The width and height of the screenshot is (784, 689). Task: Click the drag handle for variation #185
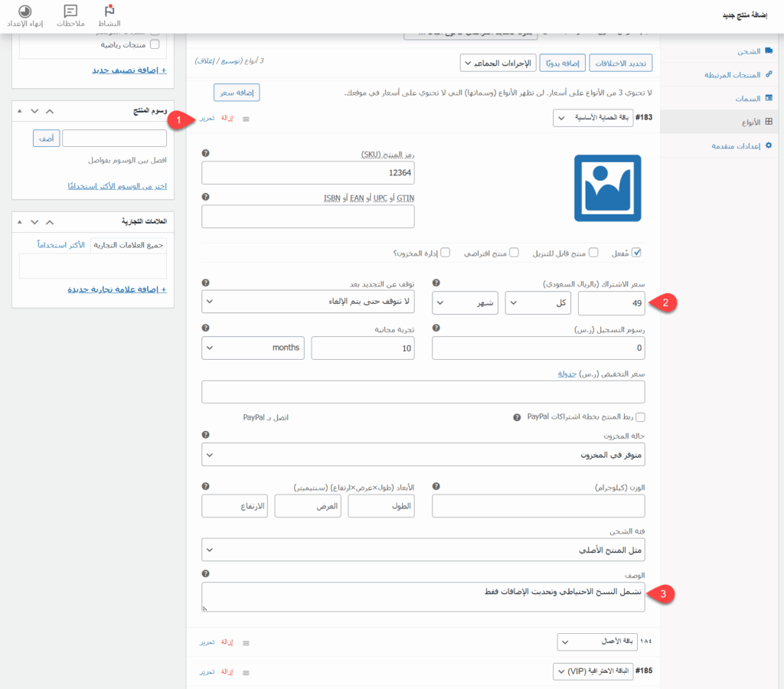[x=246, y=673]
